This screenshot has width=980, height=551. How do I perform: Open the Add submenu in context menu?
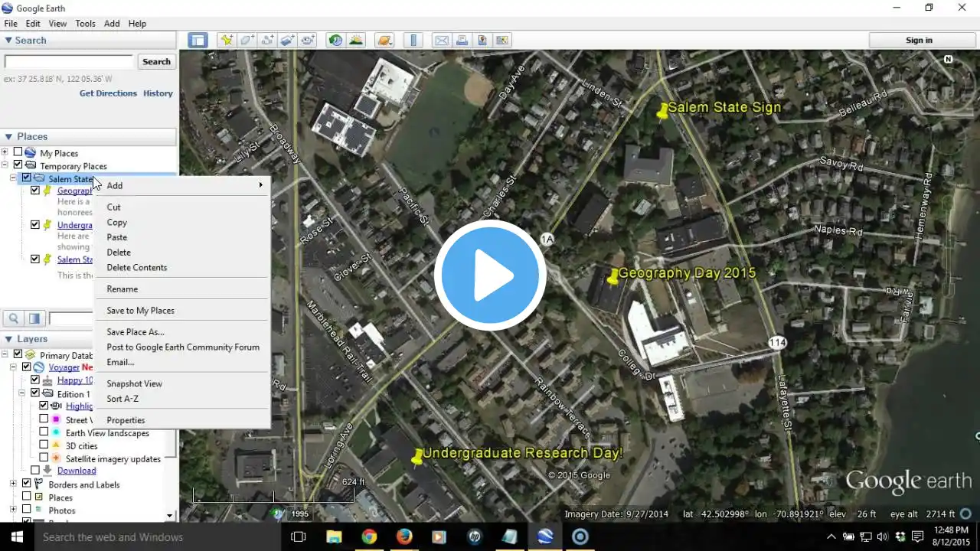click(183, 185)
